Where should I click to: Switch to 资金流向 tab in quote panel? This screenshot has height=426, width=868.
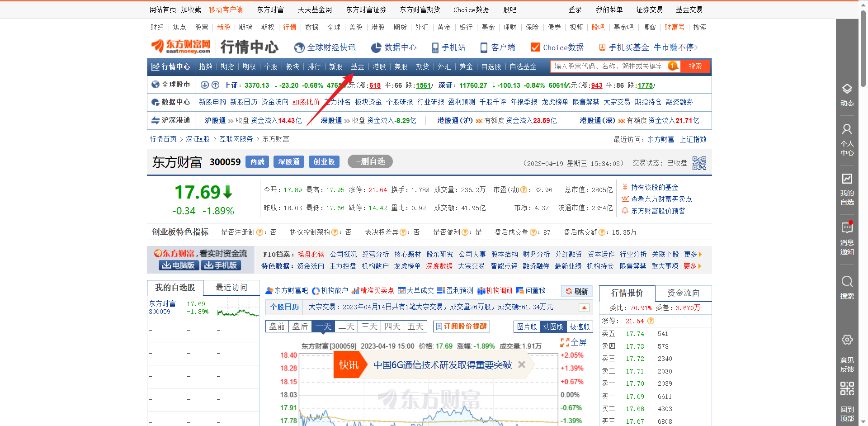(683, 293)
